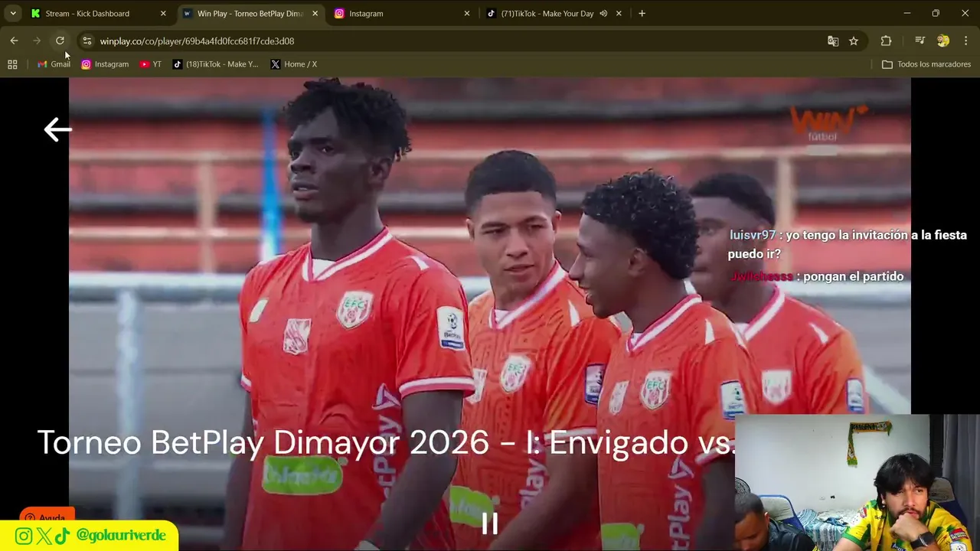Open Todos los marcadores folder
This screenshot has width=980, height=551.
tap(926, 64)
